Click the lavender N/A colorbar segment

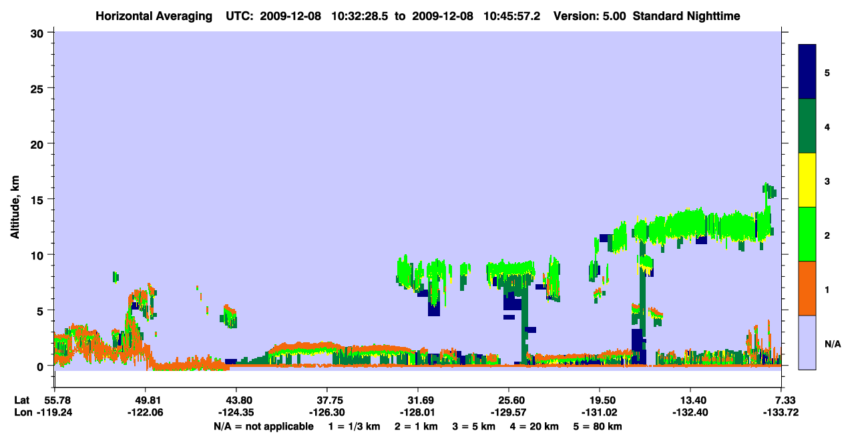click(807, 342)
